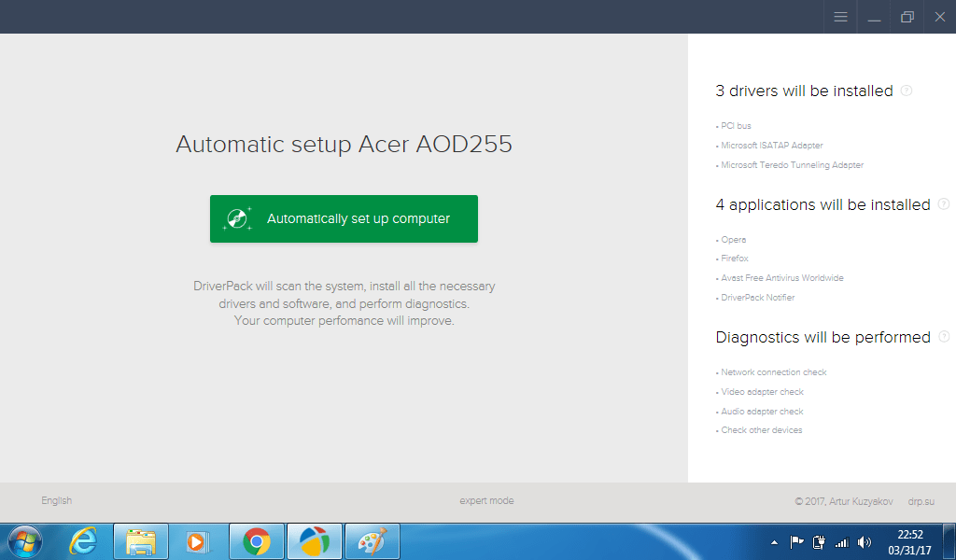Click the help icon beside drivers heading
Screen dimensions: 956x560
click(907, 91)
